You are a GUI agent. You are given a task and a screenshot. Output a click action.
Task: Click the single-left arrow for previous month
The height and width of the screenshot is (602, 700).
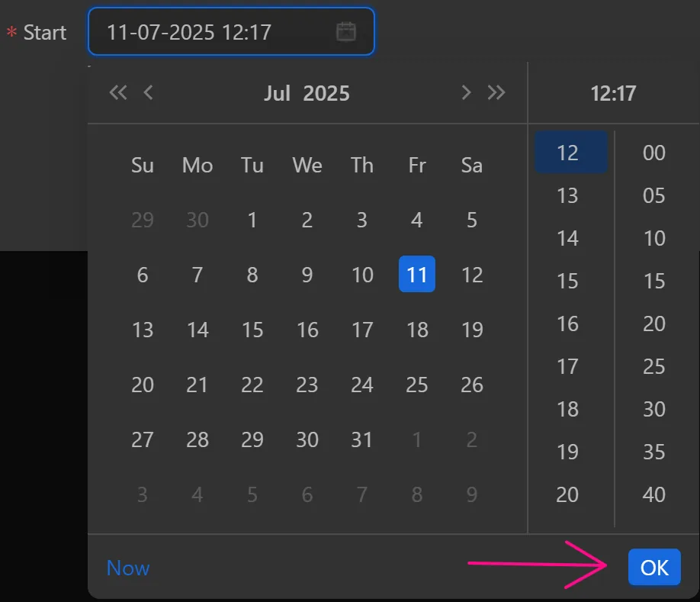(x=148, y=92)
